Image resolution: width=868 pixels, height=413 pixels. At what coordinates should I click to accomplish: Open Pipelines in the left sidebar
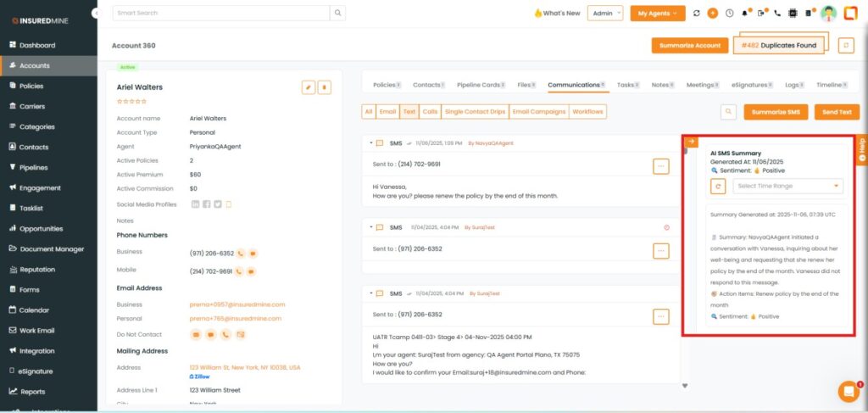point(40,167)
